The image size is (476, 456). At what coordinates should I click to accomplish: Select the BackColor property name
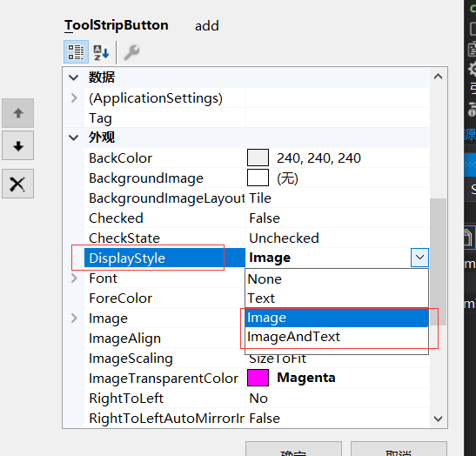pos(120,158)
